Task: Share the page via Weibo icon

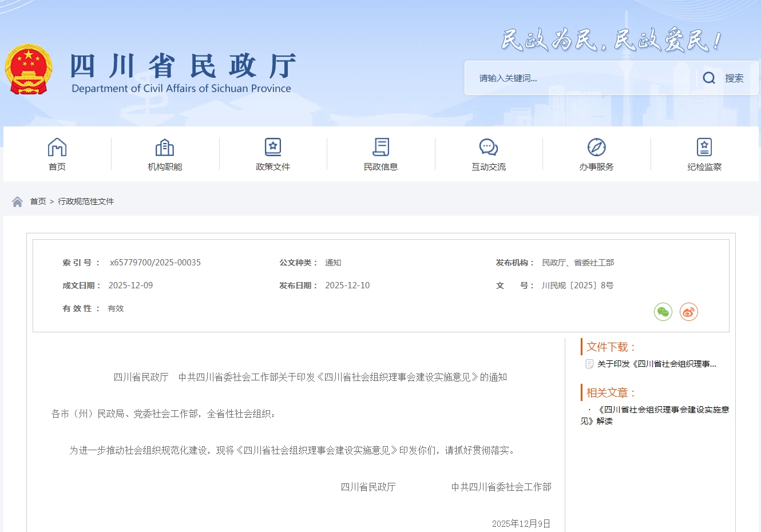Action: (688, 312)
